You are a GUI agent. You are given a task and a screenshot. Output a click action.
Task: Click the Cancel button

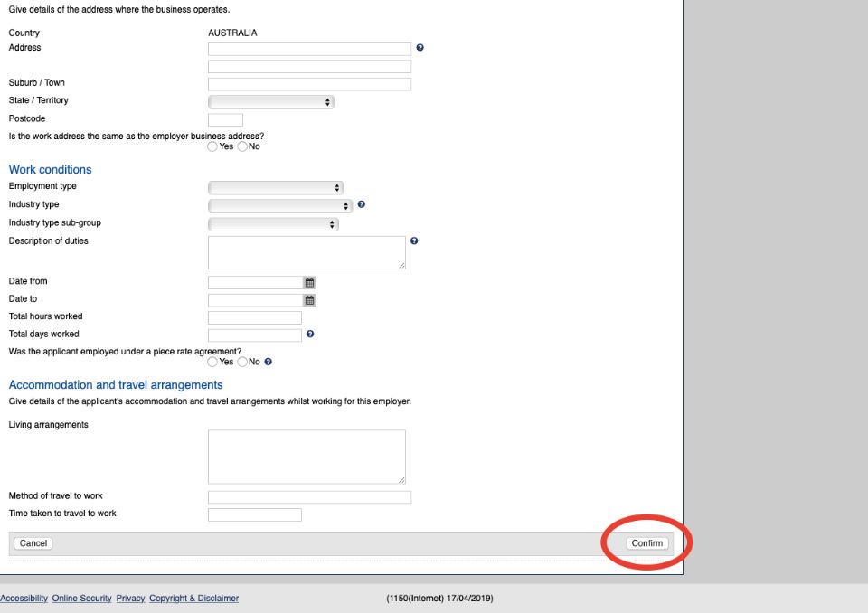click(x=33, y=543)
